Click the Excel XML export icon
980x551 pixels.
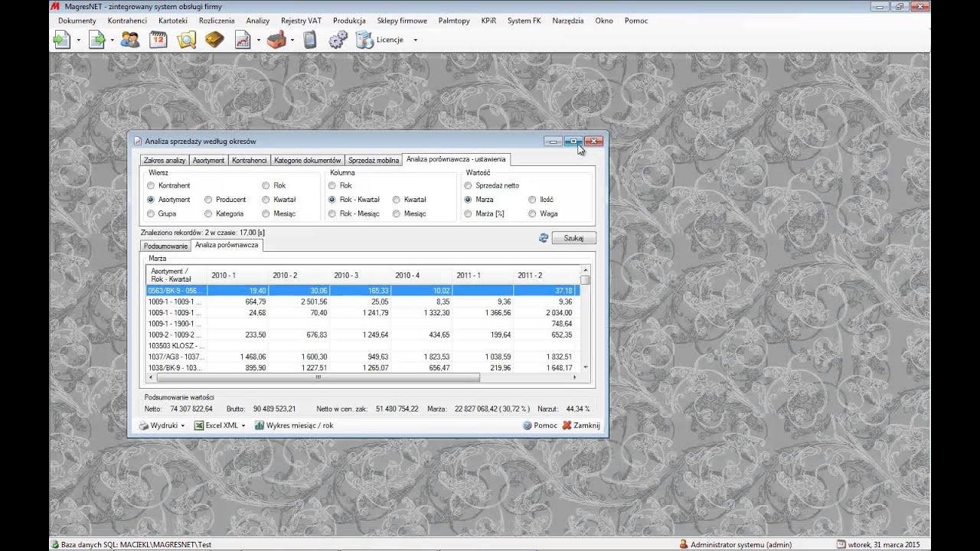[199, 425]
